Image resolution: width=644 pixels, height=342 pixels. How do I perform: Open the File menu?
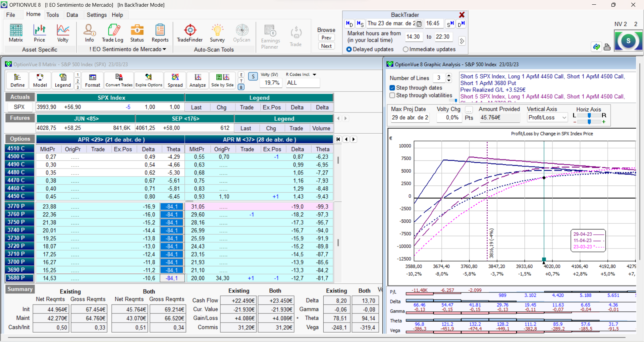(11, 15)
